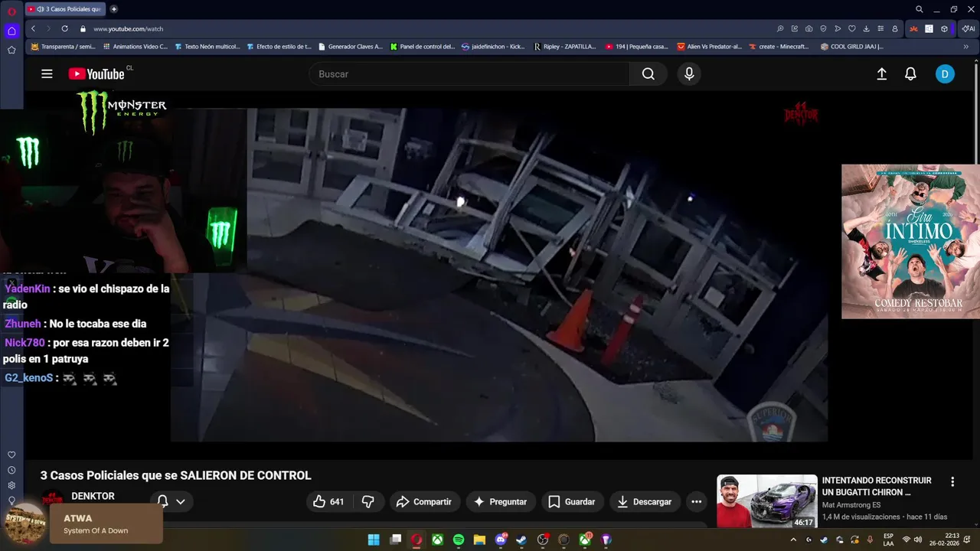Open more actions ellipsis beside Descargar
980x551 pixels.
point(696,502)
